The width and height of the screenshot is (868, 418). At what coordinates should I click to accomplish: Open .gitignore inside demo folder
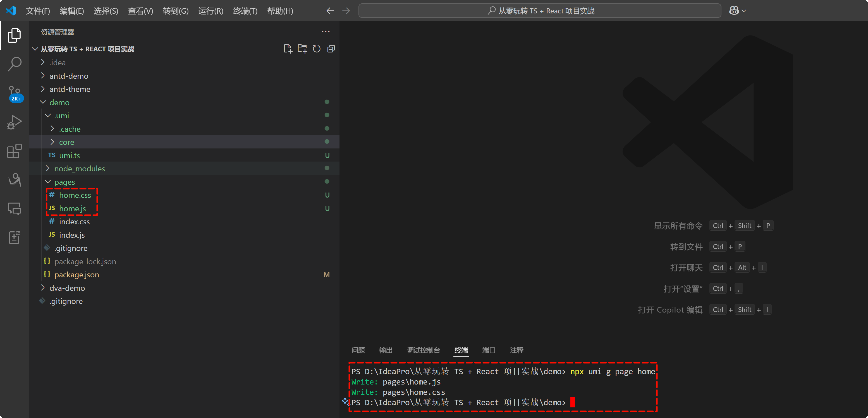click(x=184, y=248)
